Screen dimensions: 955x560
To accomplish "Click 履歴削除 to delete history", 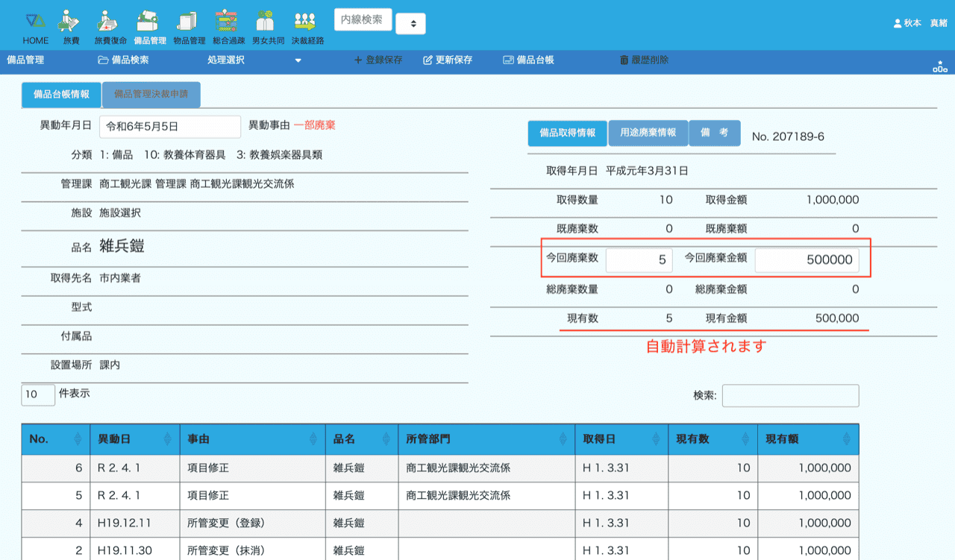I will tap(644, 60).
